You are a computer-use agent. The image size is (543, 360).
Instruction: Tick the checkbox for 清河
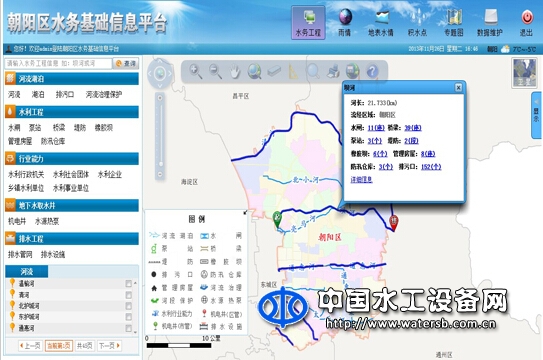pos(128,295)
